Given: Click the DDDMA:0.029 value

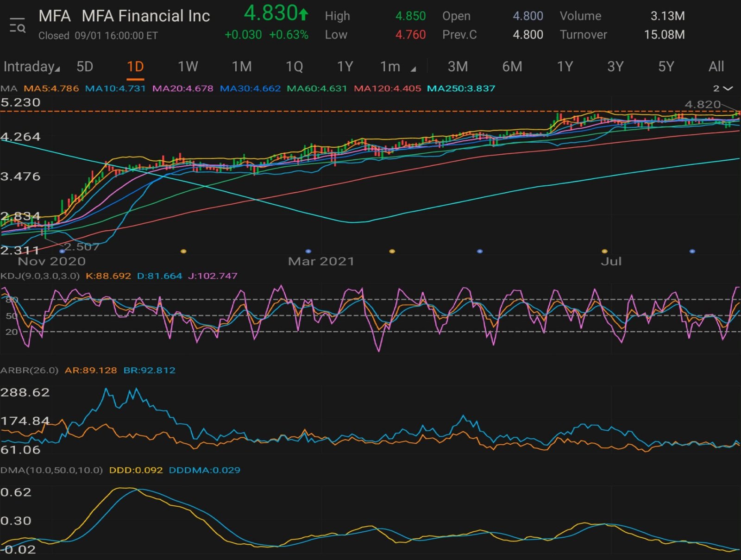Looking at the screenshot, I should coord(204,470).
